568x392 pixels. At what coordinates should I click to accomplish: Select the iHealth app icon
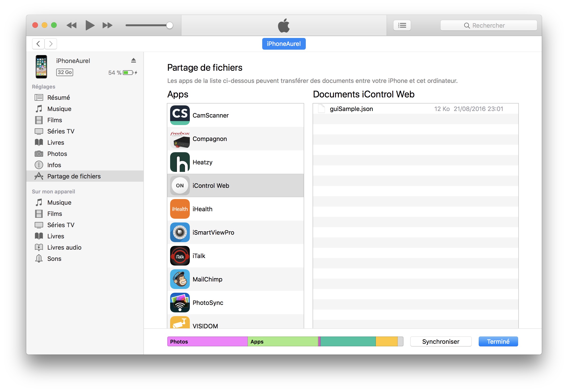pyautogui.click(x=179, y=209)
